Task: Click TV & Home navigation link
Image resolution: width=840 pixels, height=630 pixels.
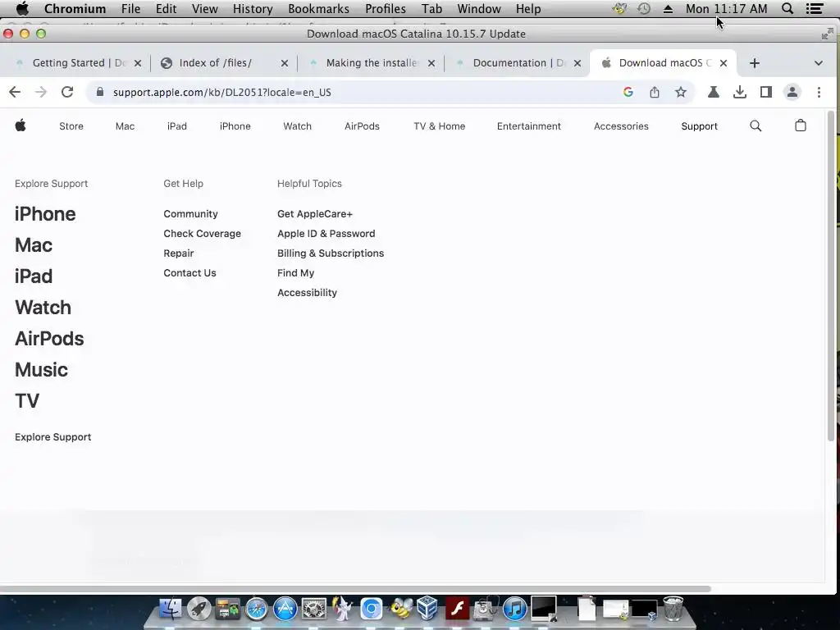Action: (440, 126)
